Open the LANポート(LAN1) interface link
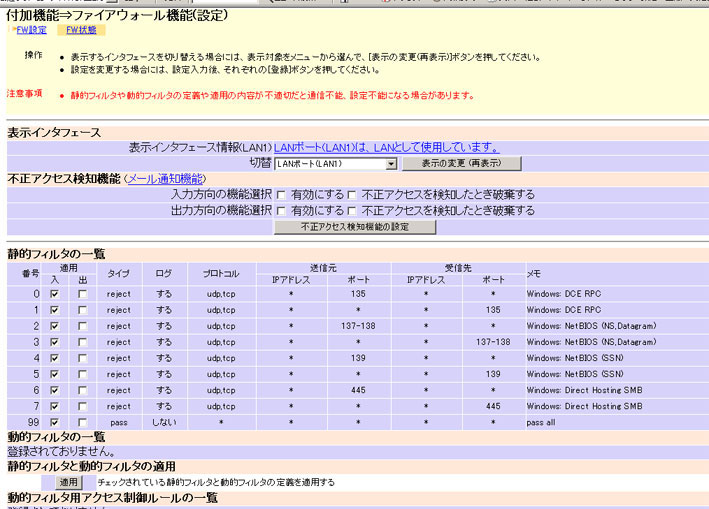The height and width of the screenshot is (509, 709). [386, 147]
